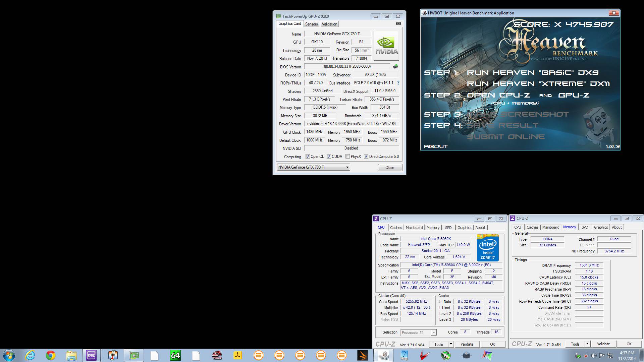This screenshot has height=362, width=644.
Task: Click Submit Online in the Heaven app
Action: tap(505, 137)
